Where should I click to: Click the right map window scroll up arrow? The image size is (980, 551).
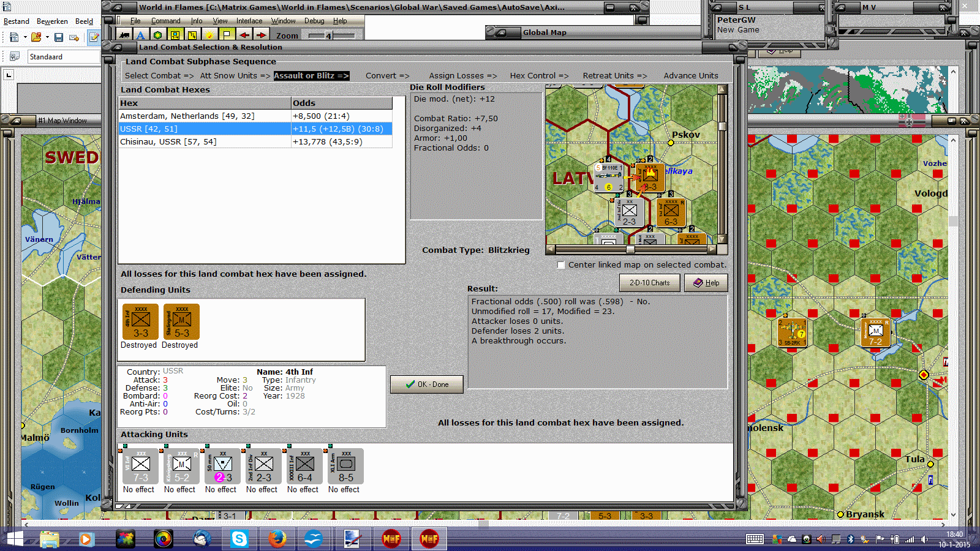pyautogui.click(x=953, y=140)
